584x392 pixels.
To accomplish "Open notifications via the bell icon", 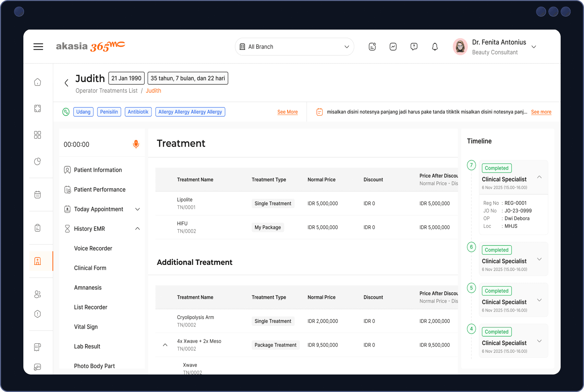I will (435, 46).
